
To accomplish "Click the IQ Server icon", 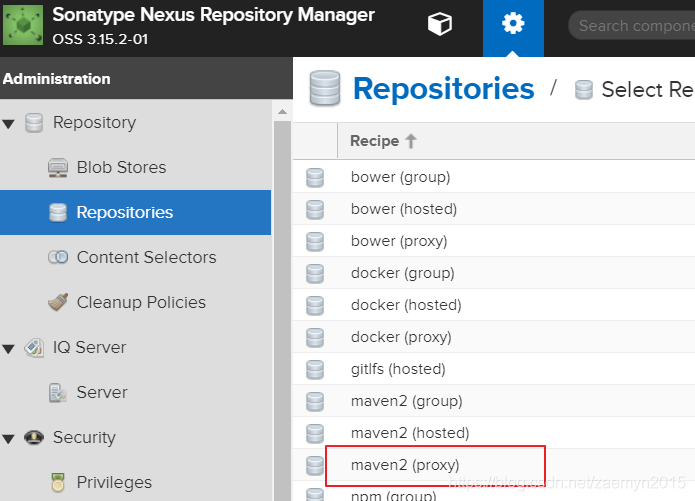I will 34,348.
